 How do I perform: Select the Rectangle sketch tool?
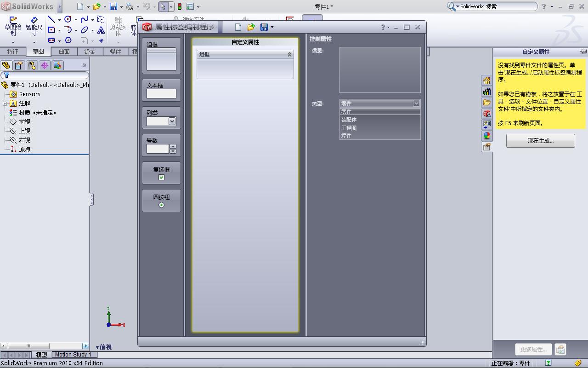pos(51,30)
